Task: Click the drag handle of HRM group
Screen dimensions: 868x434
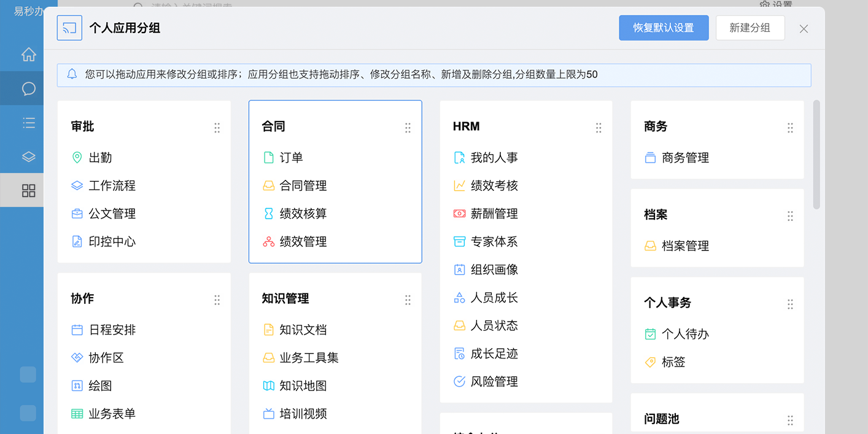Action: 599,128
